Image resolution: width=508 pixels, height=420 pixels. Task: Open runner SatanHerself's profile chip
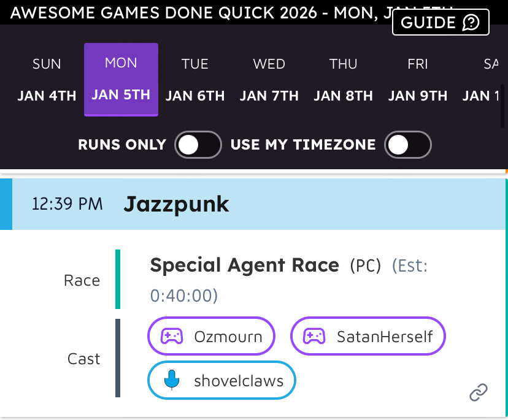point(368,336)
